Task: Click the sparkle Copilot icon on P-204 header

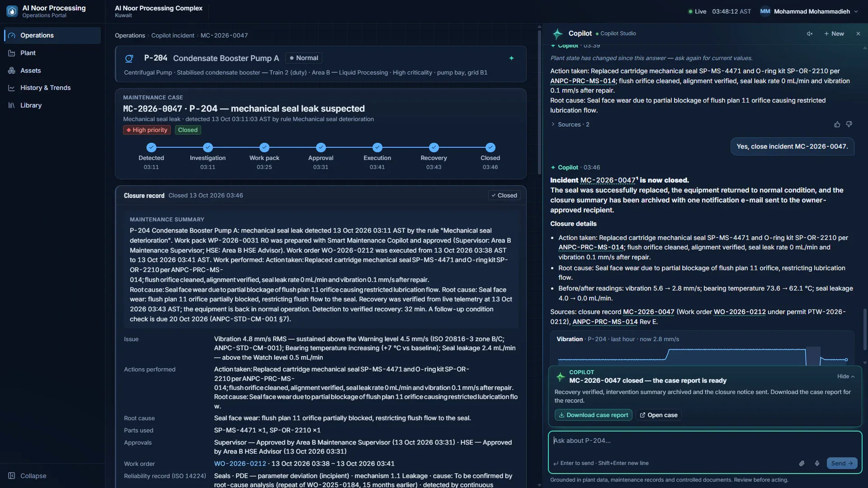Action: [511, 58]
